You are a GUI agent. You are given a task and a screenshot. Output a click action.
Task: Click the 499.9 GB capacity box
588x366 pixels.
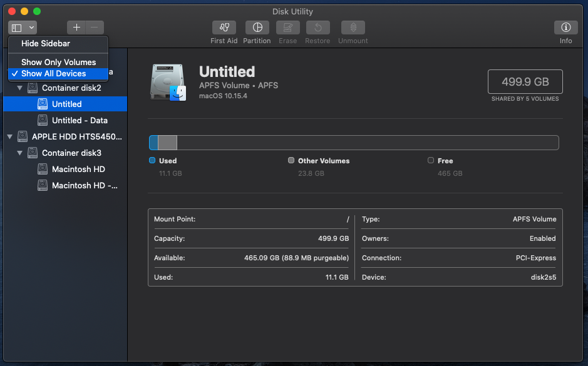(525, 82)
